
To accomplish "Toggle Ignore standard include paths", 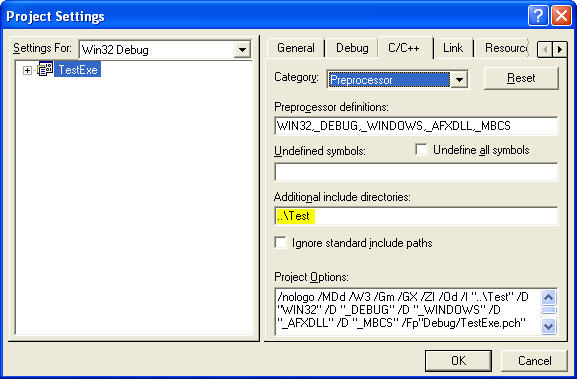I will coord(281,243).
